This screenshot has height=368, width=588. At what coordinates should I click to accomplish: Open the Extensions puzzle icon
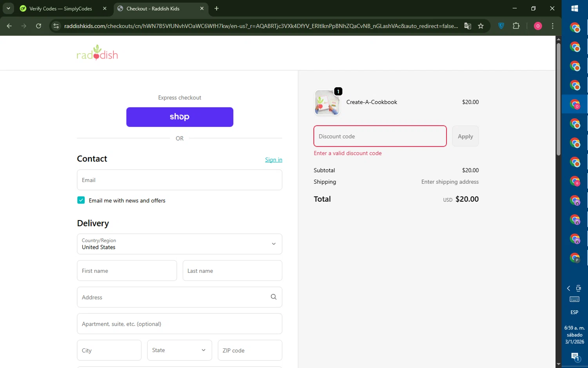tap(516, 26)
